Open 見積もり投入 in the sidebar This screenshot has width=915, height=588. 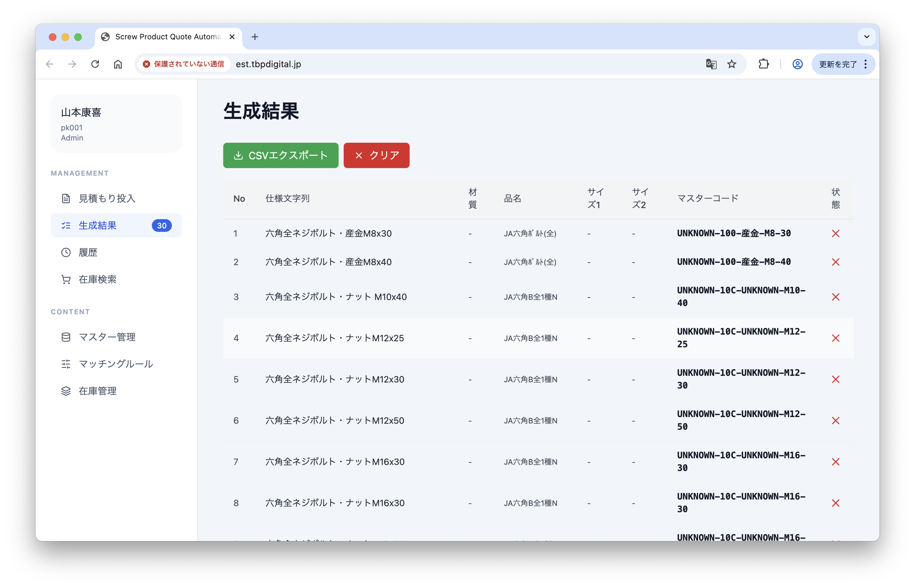107,199
